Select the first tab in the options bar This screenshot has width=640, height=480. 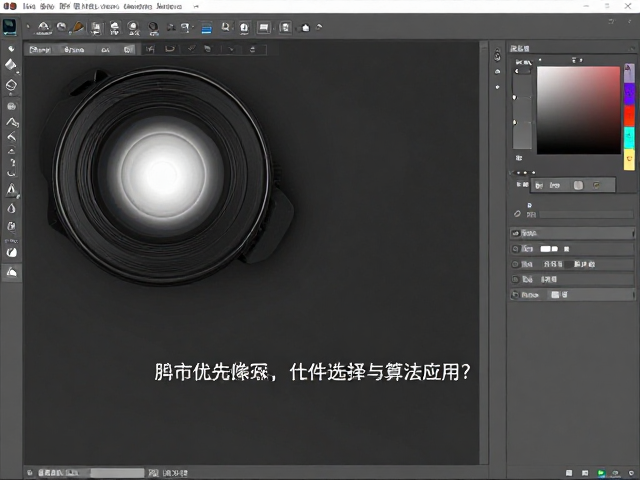coord(40,49)
